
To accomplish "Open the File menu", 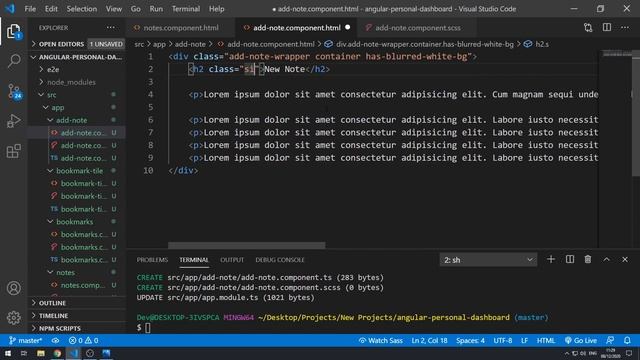I will pyautogui.click(x=30, y=9).
